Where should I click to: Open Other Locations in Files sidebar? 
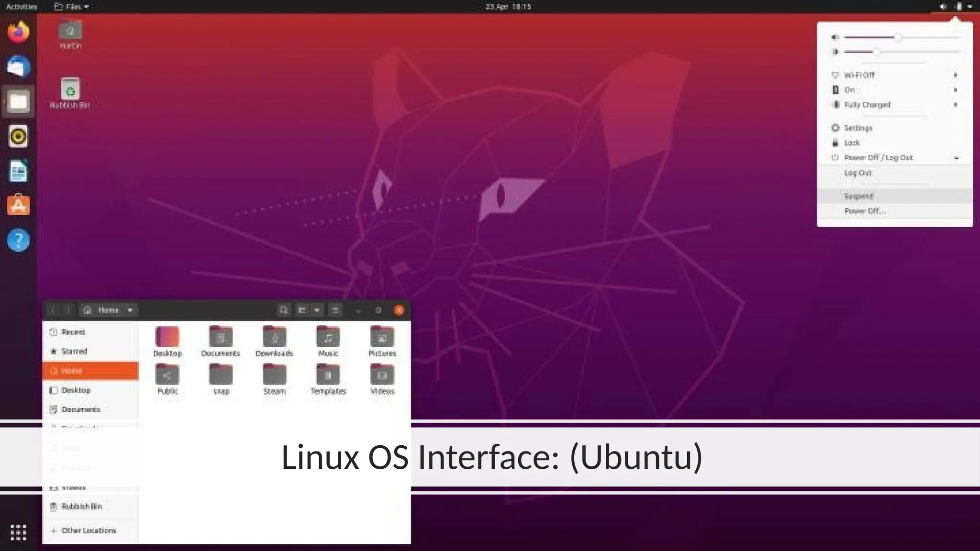point(90,531)
